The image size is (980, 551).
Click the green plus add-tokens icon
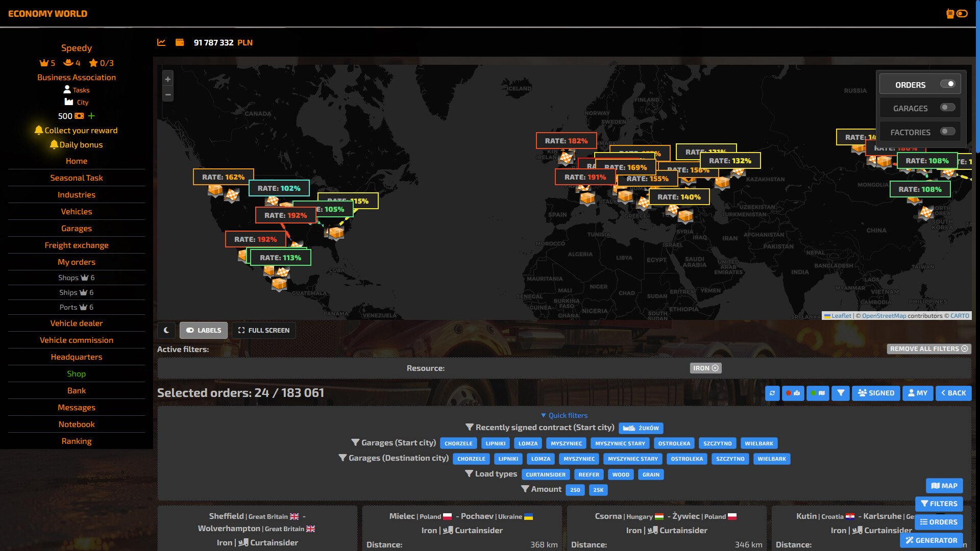click(91, 116)
